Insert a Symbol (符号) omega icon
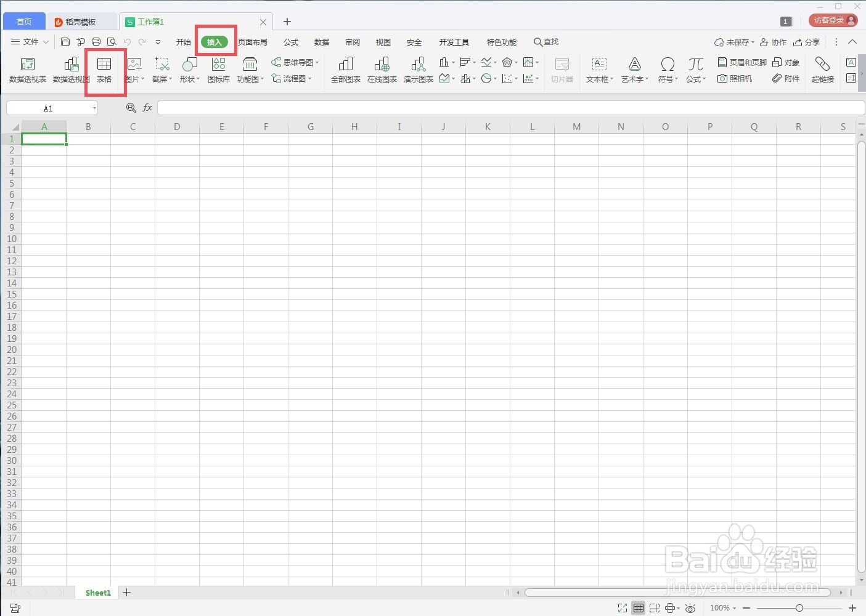The width and height of the screenshot is (866, 616). (x=667, y=70)
